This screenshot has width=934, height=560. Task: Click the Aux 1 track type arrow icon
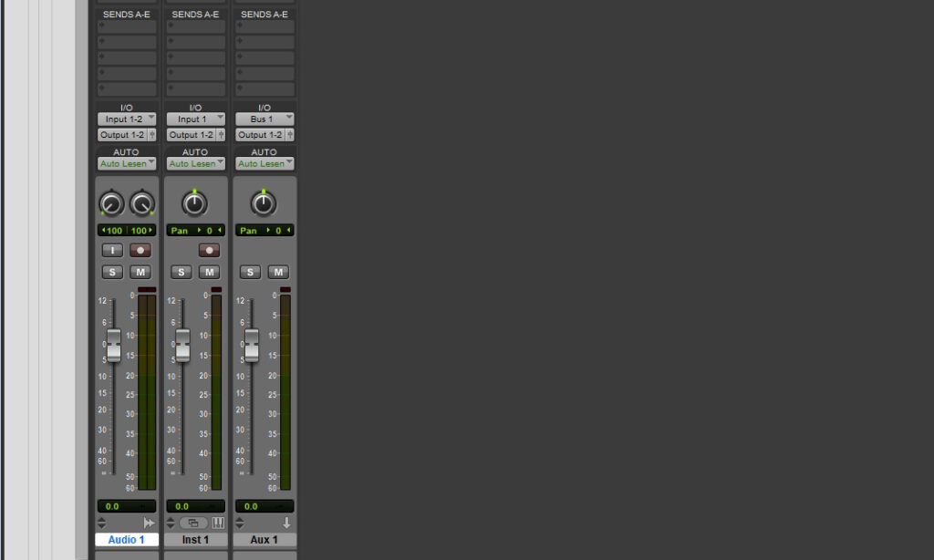coord(286,524)
